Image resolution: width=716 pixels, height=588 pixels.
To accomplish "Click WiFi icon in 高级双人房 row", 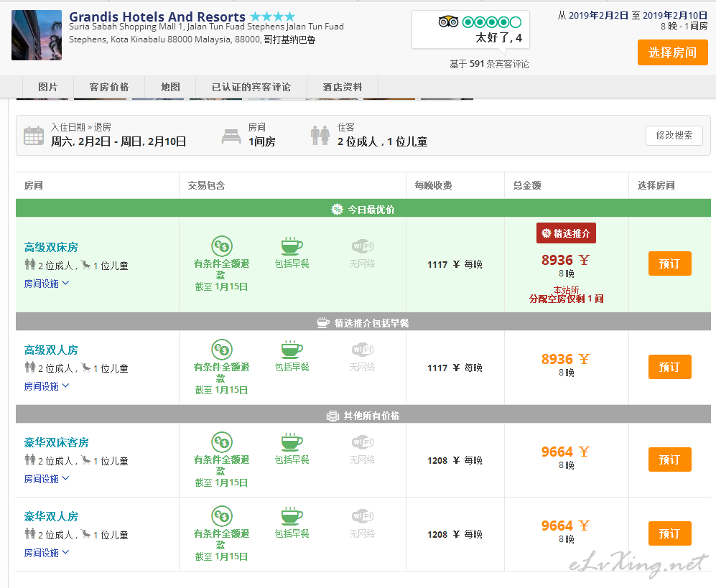I will [363, 349].
